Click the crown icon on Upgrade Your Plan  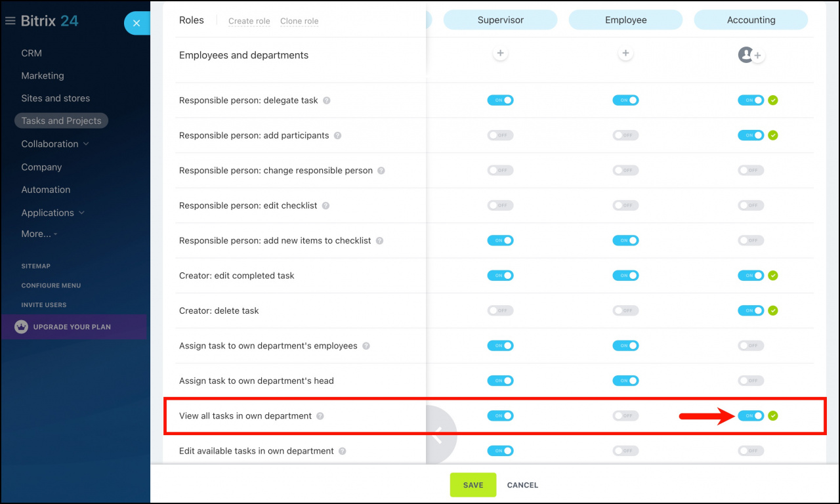pyautogui.click(x=21, y=327)
